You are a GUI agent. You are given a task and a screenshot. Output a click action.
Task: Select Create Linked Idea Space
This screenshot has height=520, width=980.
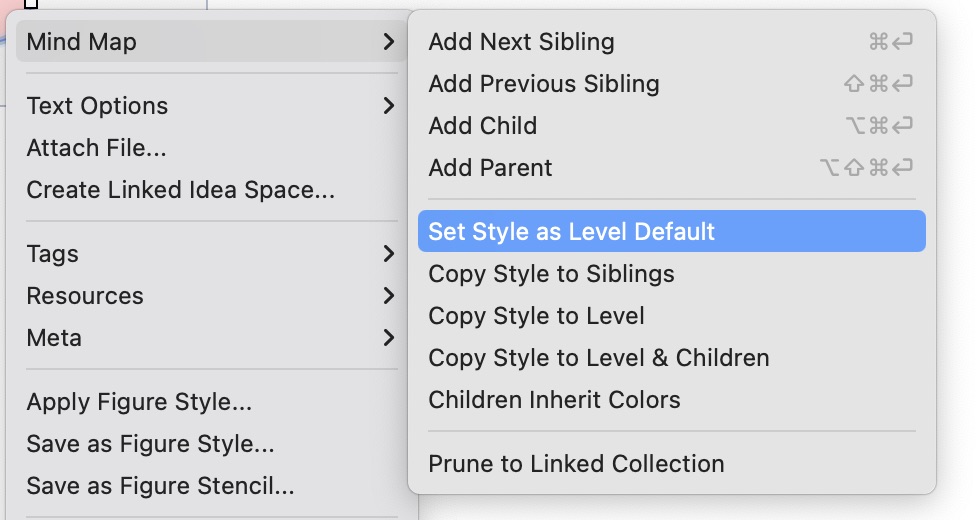(180, 190)
